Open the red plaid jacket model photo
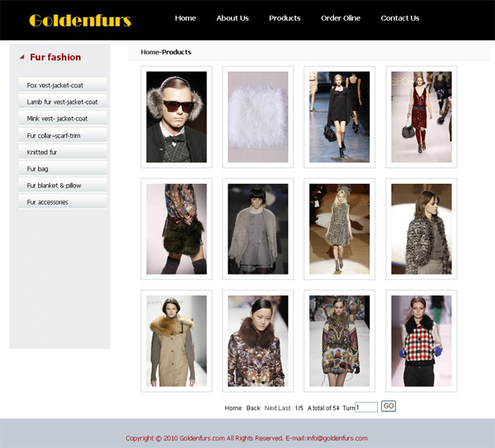The height and width of the screenshot is (448, 495). (x=422, y=341)
